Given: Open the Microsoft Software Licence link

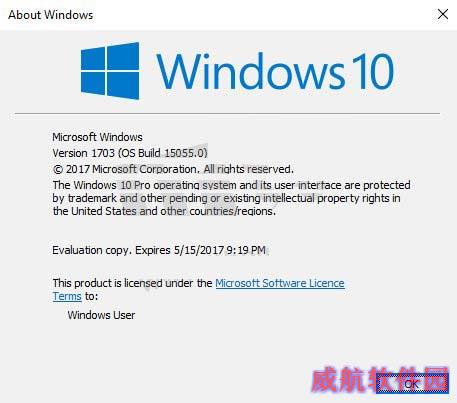Looking at the screenshot, I should click(280, 283).
